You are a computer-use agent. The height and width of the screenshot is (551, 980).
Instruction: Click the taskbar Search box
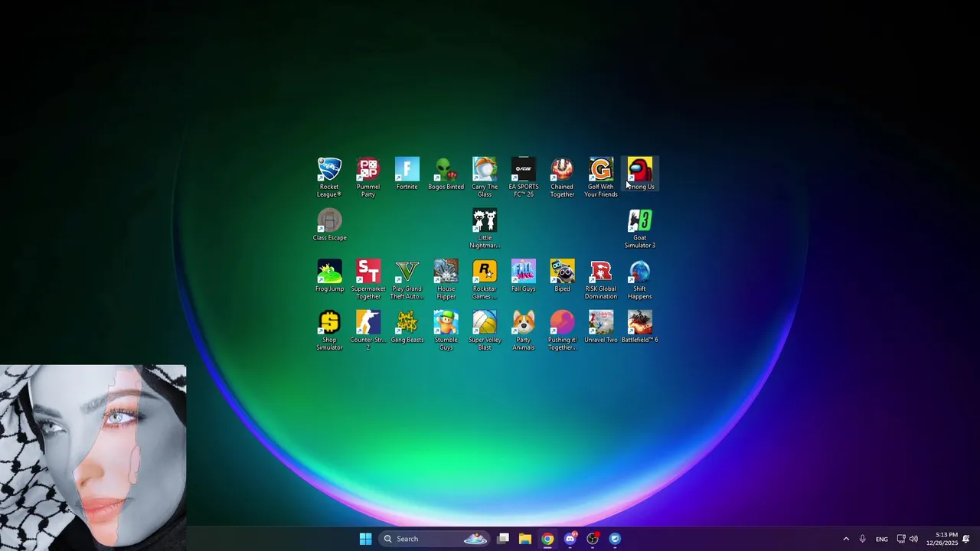434,539
